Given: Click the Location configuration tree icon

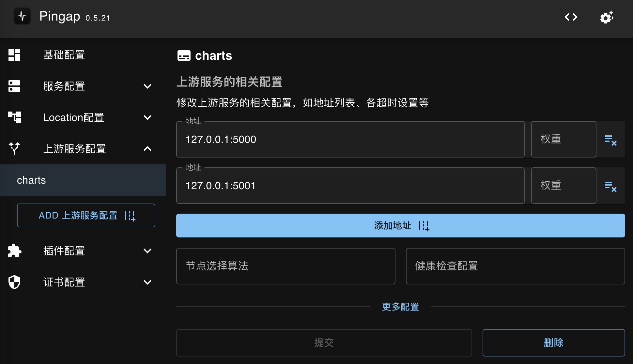Looking at the screenshot, I should click(15, 117).
